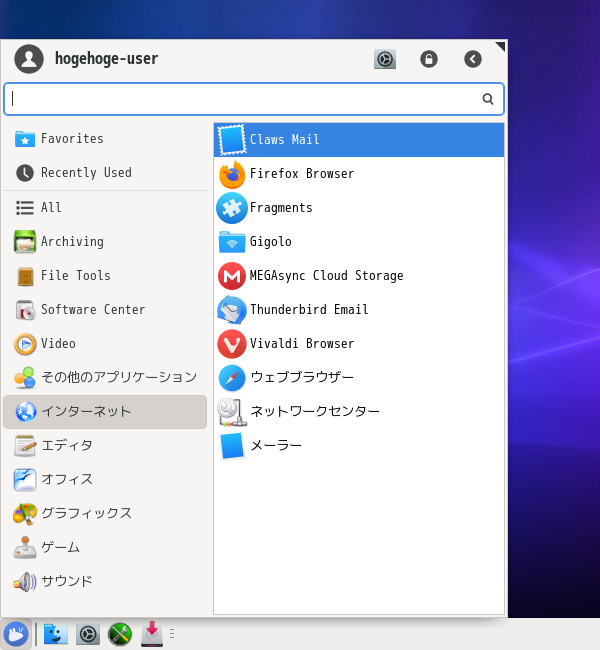Open the エディタ category
Viewport: 600px width, 650px height.
(x=105, y=446)
